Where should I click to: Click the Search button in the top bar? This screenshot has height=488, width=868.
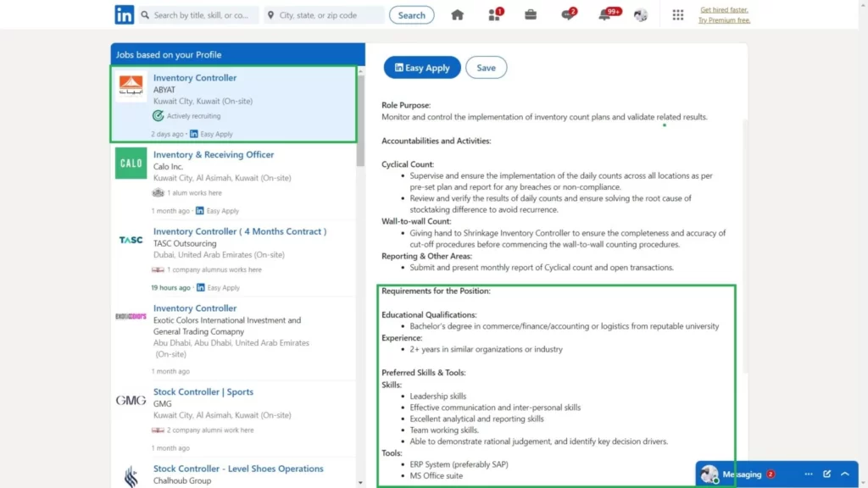click(x=411, y=15)
